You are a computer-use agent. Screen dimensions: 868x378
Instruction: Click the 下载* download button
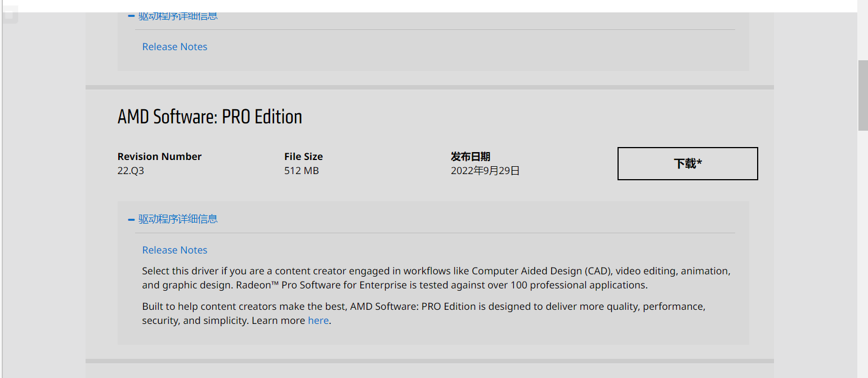[x=687, y=164]
